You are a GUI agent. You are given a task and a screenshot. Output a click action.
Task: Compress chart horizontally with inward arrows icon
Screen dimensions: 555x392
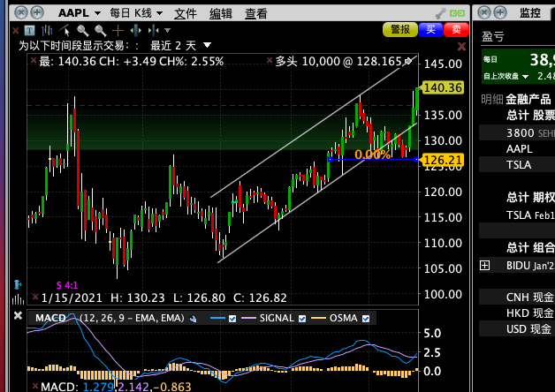(x=153, y=31)
